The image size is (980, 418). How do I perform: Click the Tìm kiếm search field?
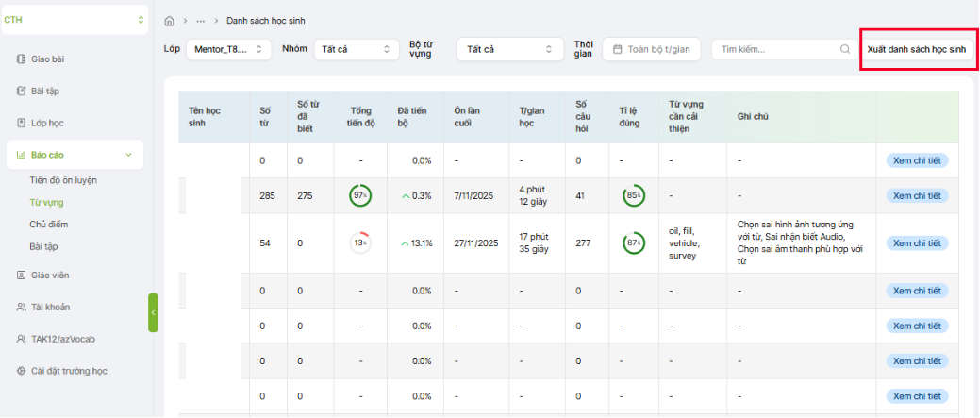[x=773, y=49]
